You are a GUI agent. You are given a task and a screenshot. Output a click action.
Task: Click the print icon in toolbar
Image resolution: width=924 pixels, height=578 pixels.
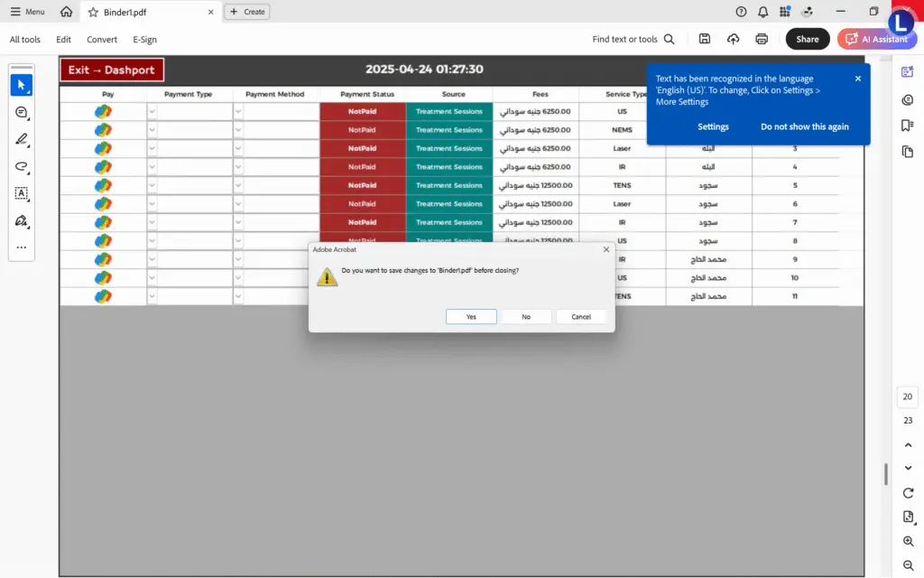coord(762,39)
